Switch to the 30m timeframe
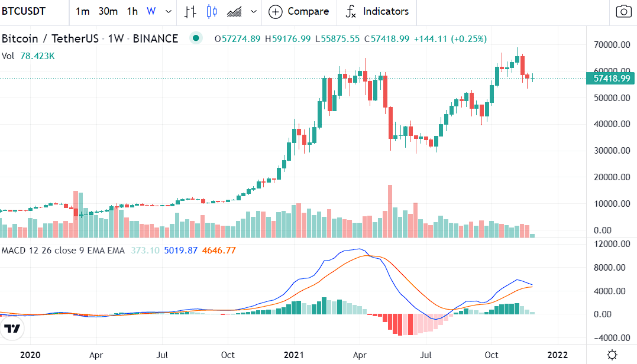Image resolution: width=637 pixels, height=364 pixels. [108, 11]
